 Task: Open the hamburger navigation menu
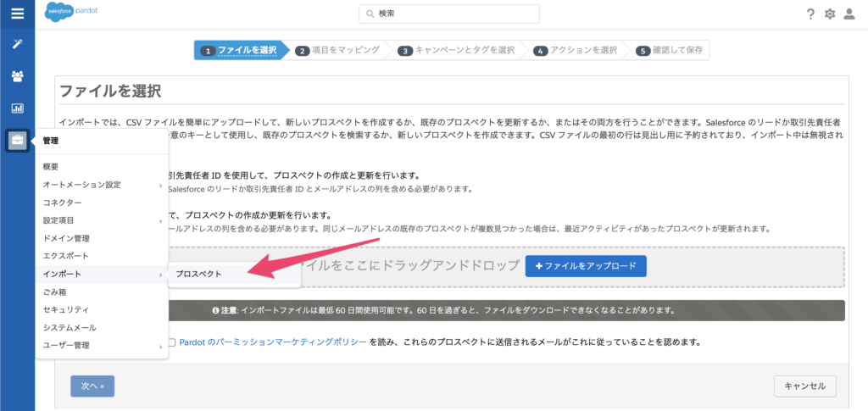[x=17, y=14]
